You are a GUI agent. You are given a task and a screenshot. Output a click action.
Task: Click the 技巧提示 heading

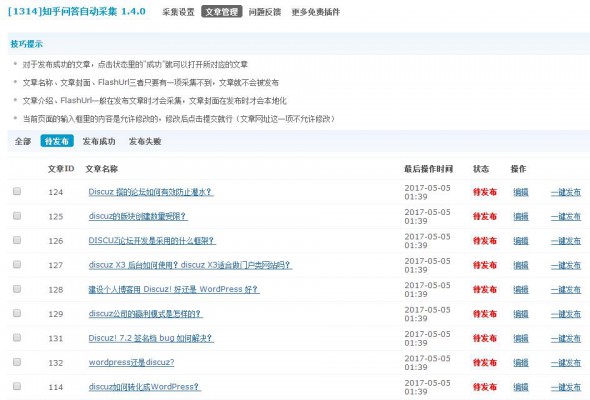26,44
